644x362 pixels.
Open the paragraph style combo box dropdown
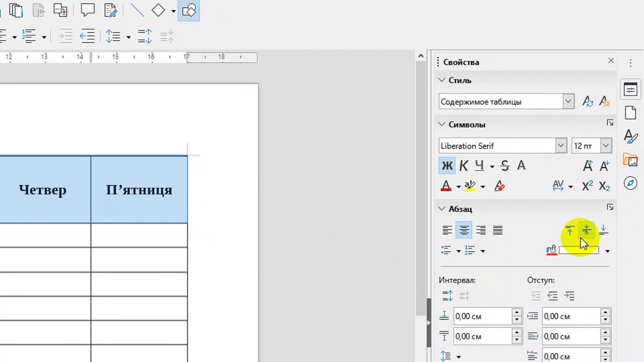[568, 102]
